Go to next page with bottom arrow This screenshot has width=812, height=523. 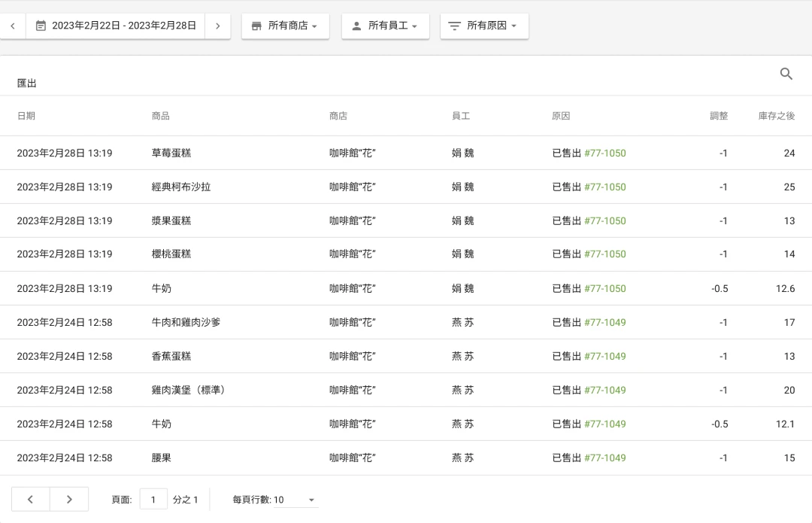(69, 499)
